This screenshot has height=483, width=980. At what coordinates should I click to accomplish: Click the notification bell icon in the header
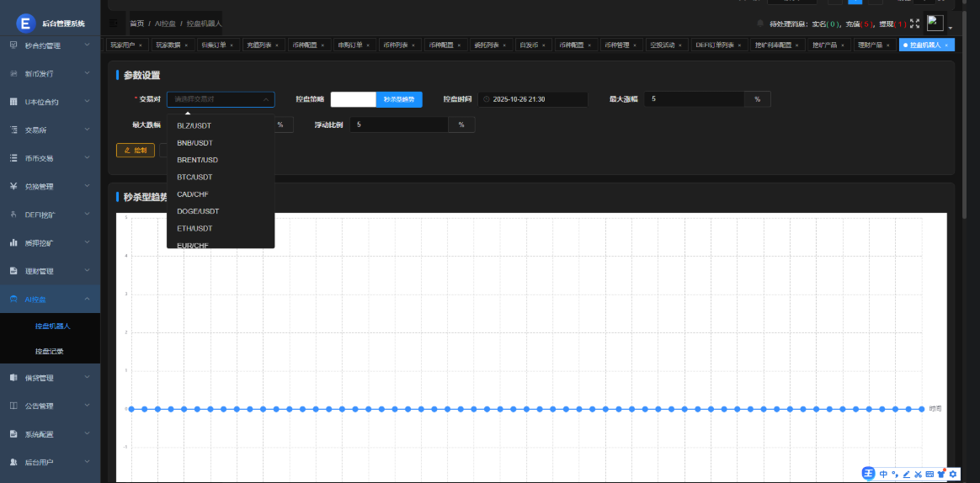(760, 24)
